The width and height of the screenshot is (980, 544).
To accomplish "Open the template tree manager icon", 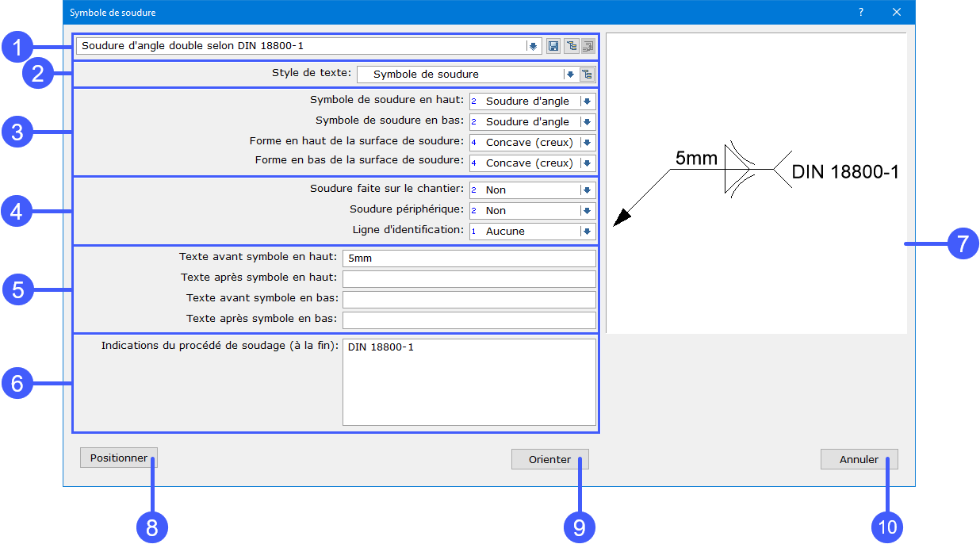I will tap(571, 46).
